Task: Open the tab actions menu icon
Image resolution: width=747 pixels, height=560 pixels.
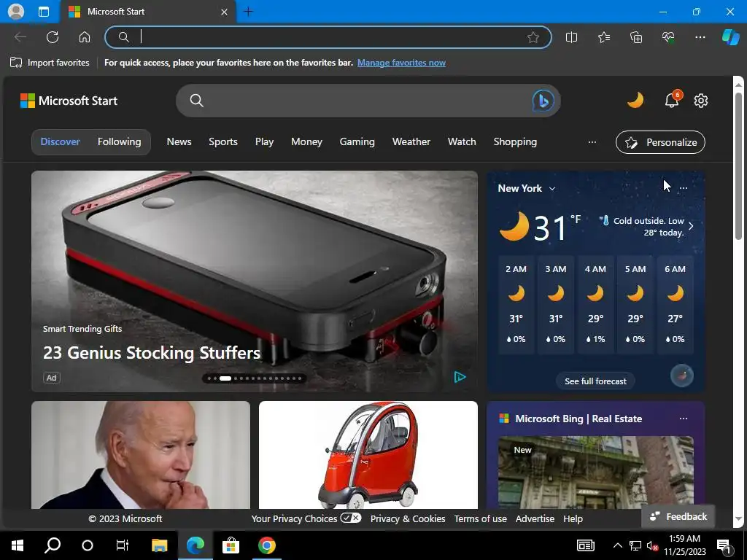Action: coord(44,12)
